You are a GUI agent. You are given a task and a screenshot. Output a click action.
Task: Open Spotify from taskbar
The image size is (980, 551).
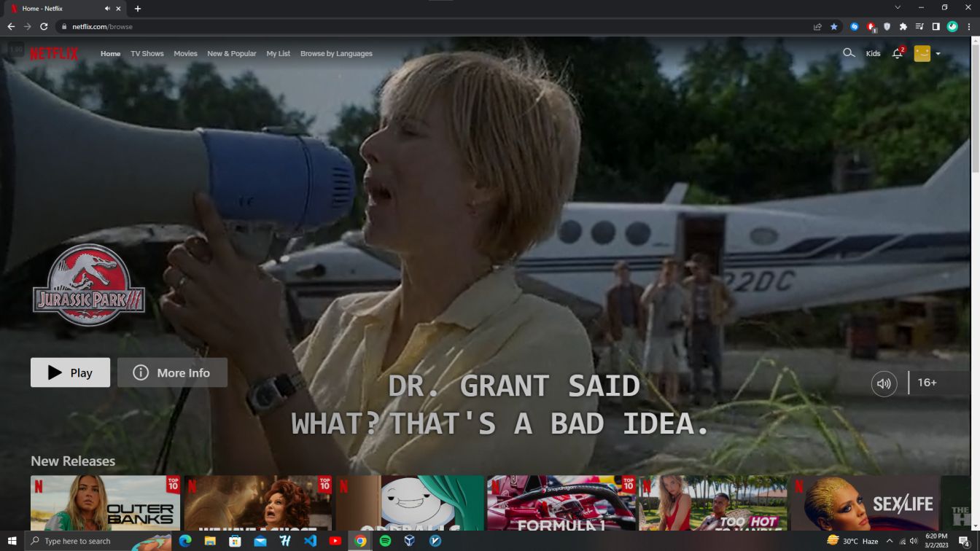pyautogui.click(x=385, y=541)
